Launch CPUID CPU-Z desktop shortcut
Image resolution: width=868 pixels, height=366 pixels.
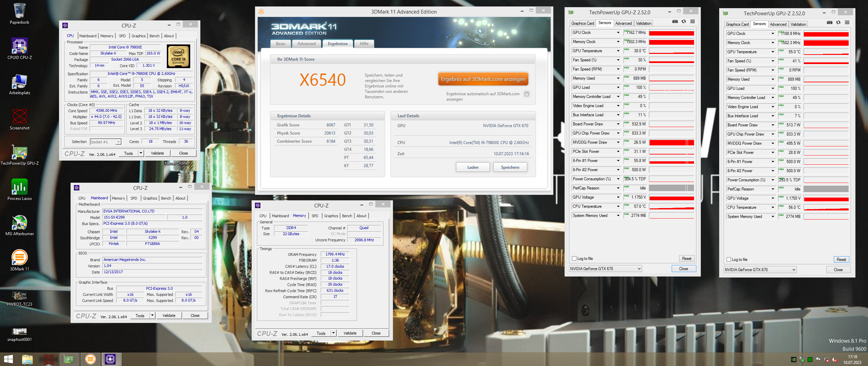[19, 49]
